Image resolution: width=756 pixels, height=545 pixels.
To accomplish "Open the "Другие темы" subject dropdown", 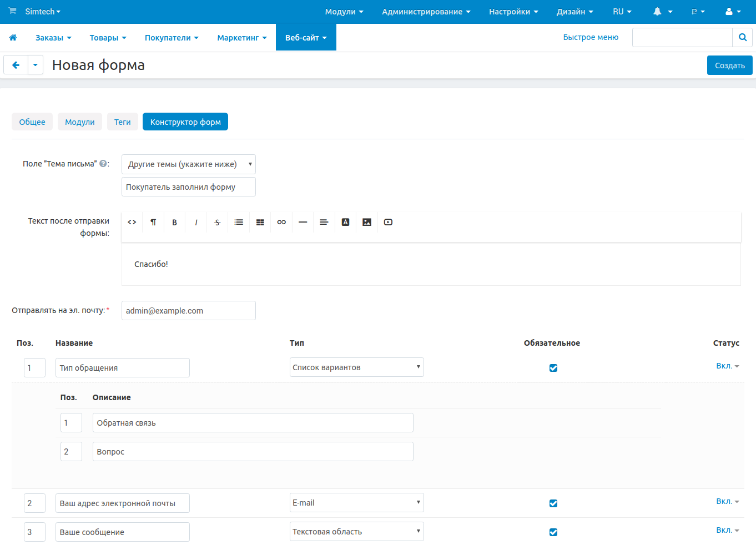I will coord(188,164).
